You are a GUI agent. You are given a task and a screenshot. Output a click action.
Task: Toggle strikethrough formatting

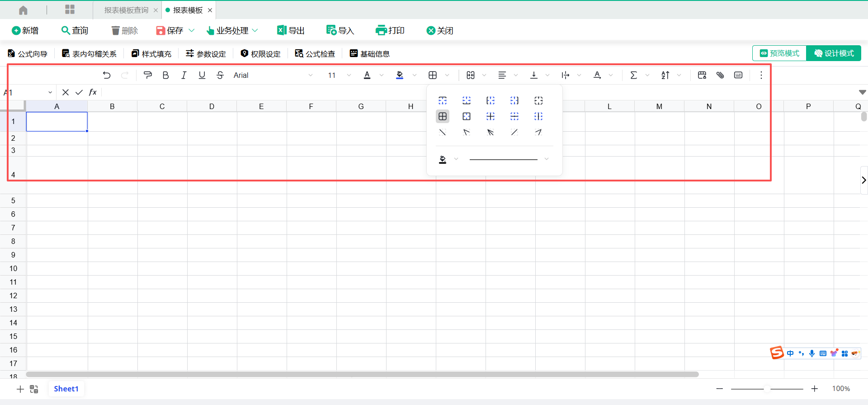click(x=220, y=75)
